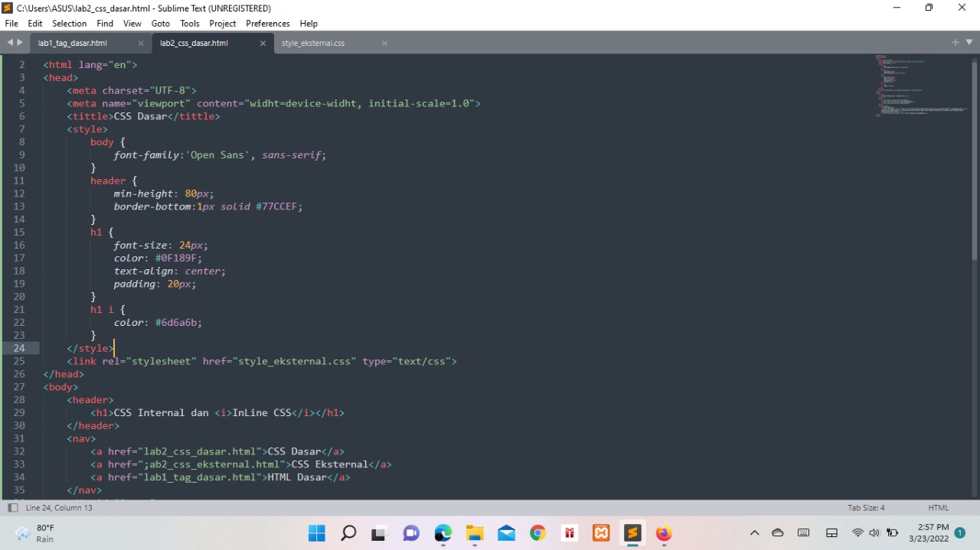Click the lab1_tag_dasar.html href value on line 34

(199, 477)
